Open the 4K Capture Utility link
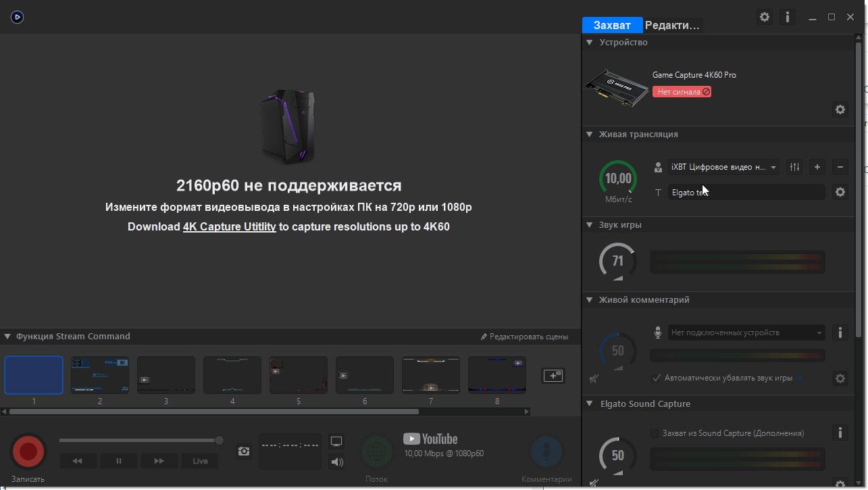Viewport: 868px width, 490px height. click(230, 226)
